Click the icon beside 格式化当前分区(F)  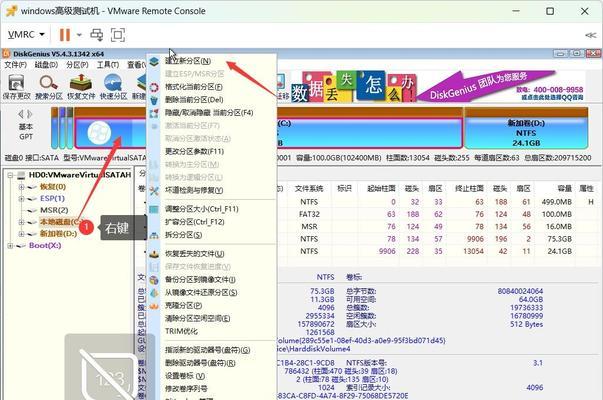(154, 87)
